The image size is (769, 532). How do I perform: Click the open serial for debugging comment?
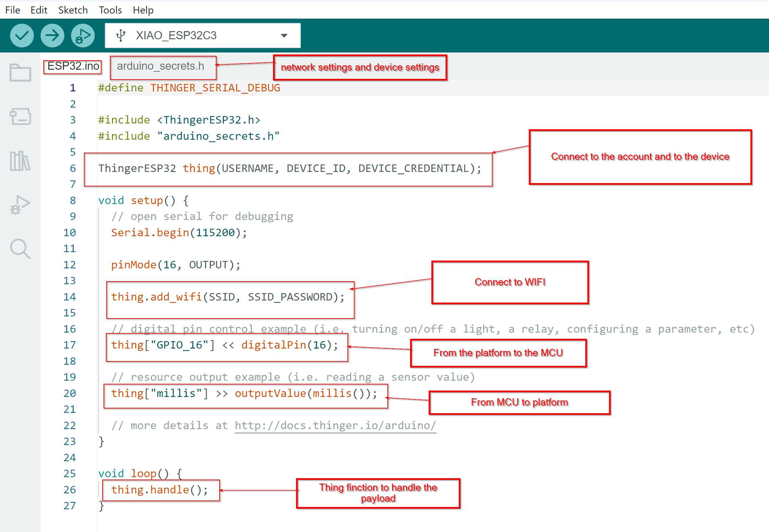coord(202,216)
